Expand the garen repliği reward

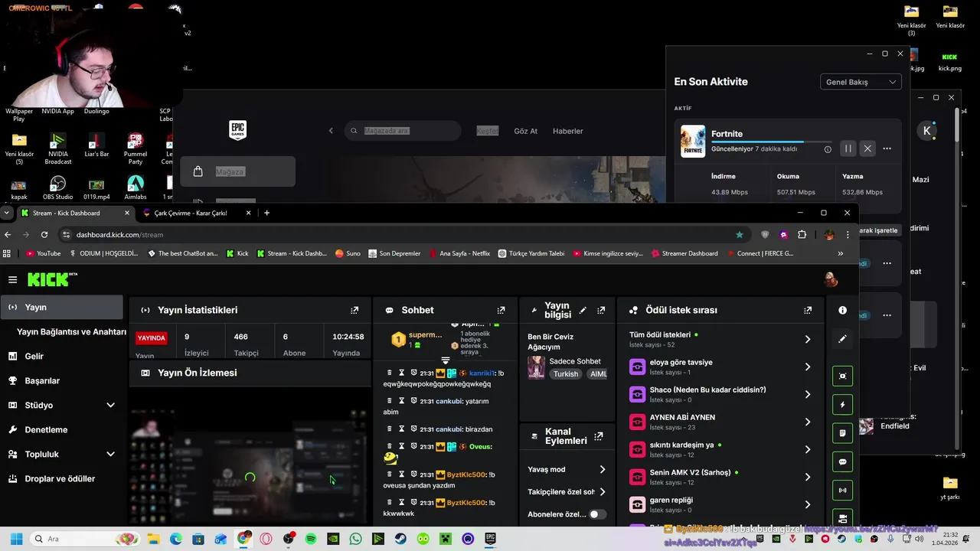[x=808, y=504]
